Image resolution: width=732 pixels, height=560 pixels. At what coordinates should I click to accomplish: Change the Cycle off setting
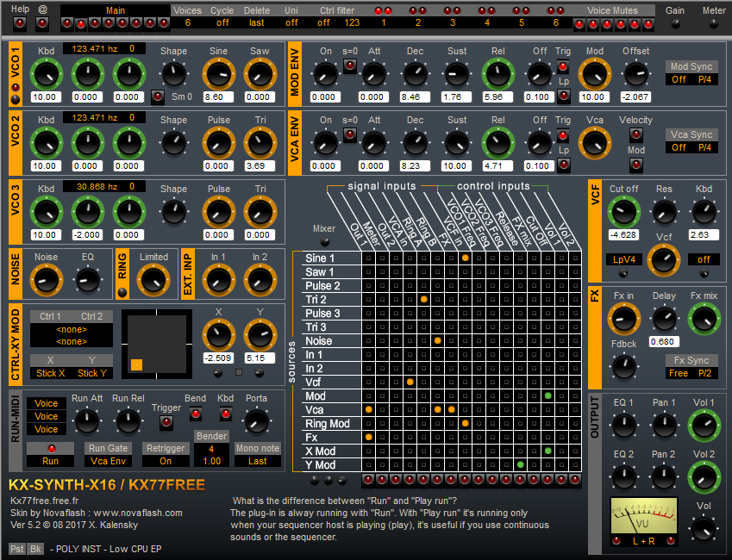click(x=222, y=22)
